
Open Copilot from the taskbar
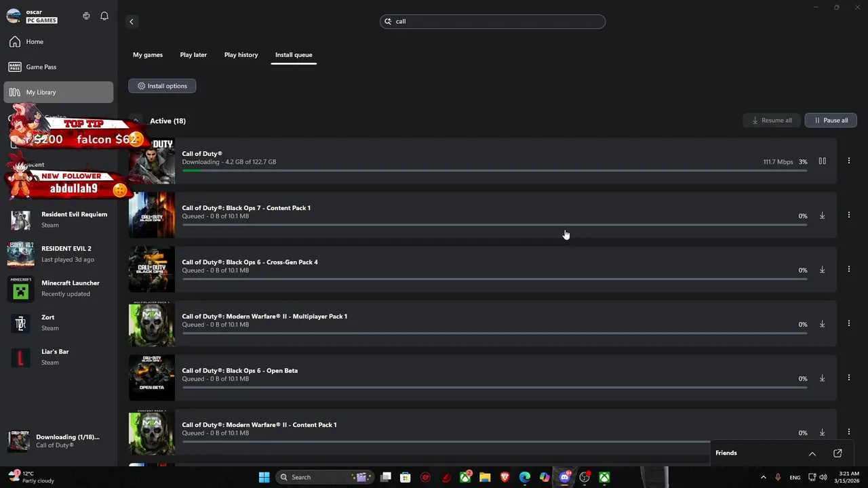545,477
